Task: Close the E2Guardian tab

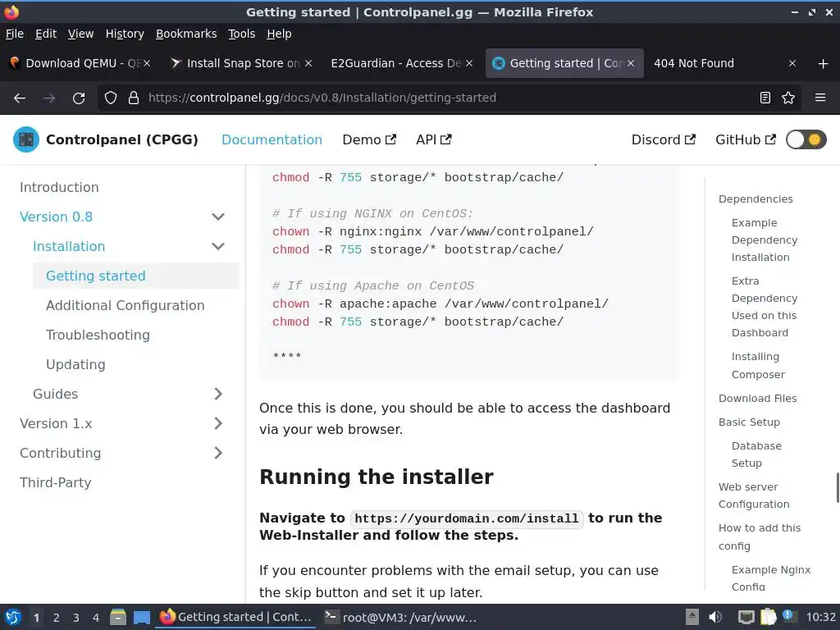Action: click(469, 63)
